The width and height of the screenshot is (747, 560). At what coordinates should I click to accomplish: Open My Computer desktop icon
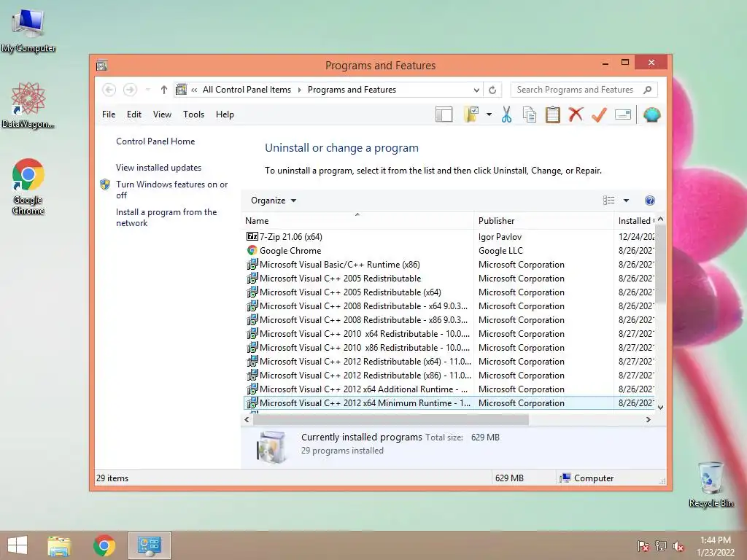(28, 31)
